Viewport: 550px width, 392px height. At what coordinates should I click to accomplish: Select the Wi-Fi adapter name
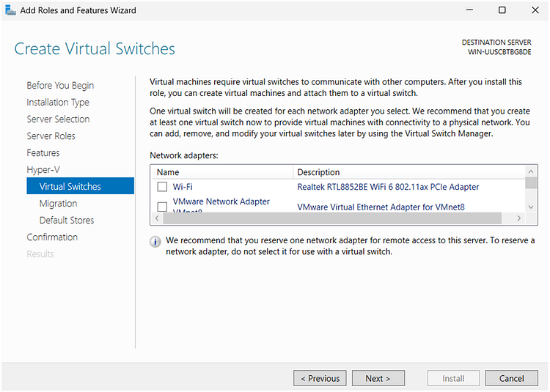click(183, 187)
